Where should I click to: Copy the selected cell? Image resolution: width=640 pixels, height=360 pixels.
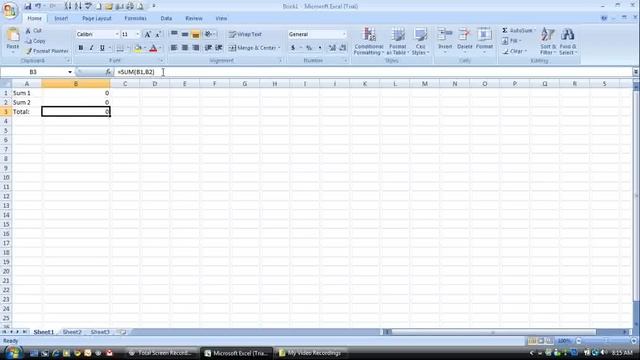tap(36, 41)
